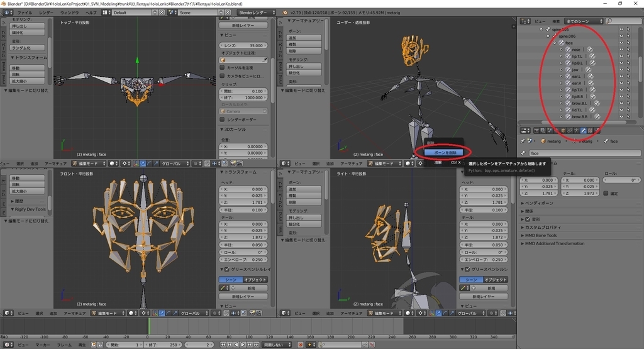This screenshot has height=349, width=644.
Task: Open グローバル orientation dropdown in front view
Action: pyautogui.click(x=192, y=313)
